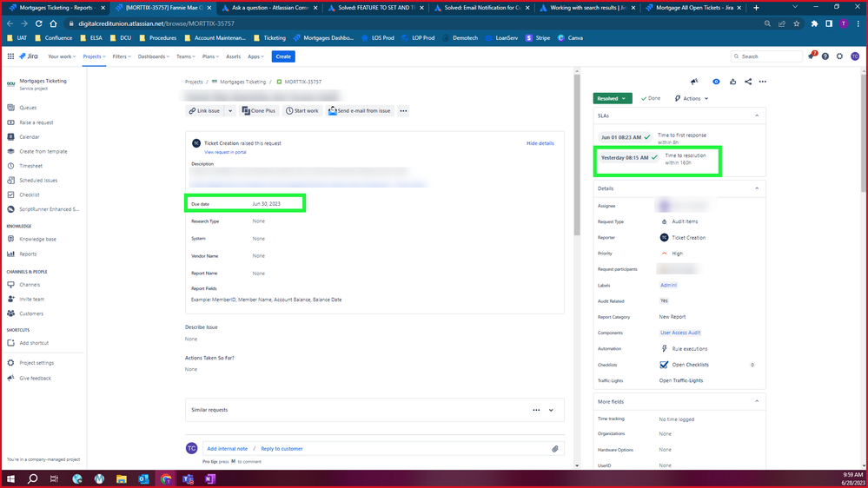
Task: Vote for issue with thumbs-up icon
Action: [733, 82]
